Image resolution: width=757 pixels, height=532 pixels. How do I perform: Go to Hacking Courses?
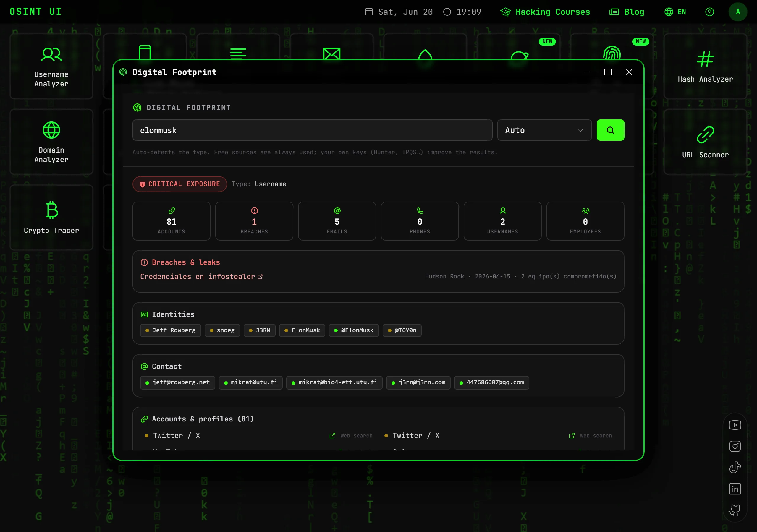[545, 12]
